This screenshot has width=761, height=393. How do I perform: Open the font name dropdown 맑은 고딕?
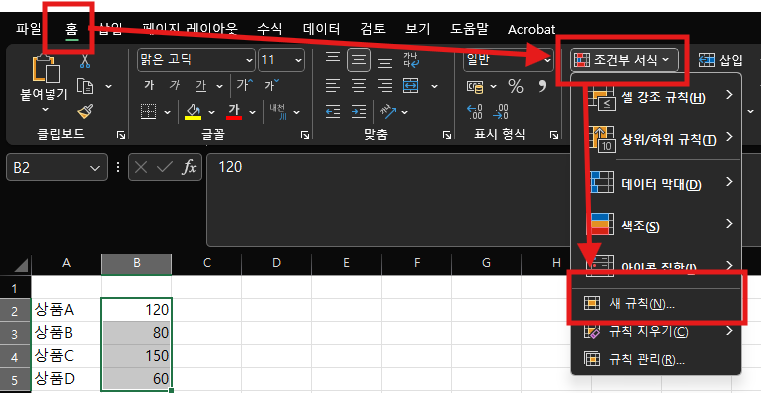(x=250, y=61)
